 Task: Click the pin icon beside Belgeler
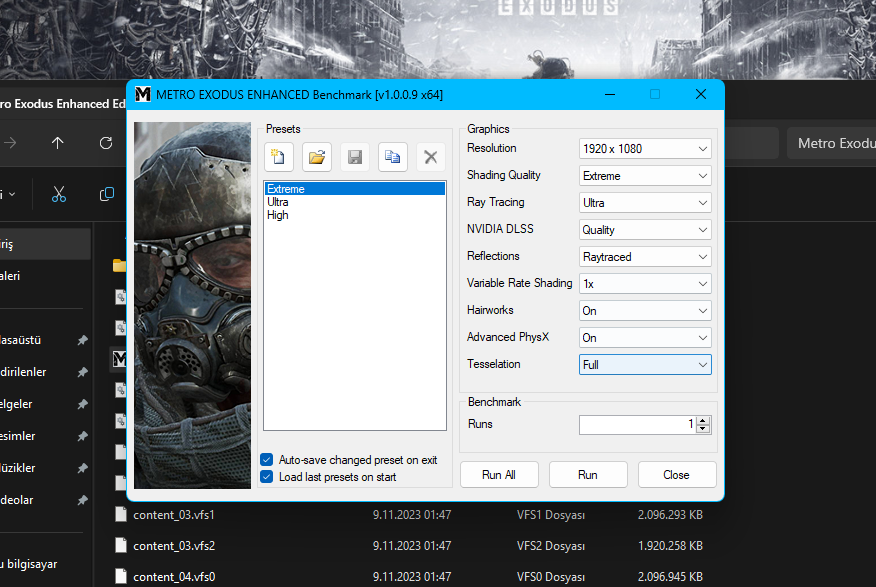coord(83,404)
